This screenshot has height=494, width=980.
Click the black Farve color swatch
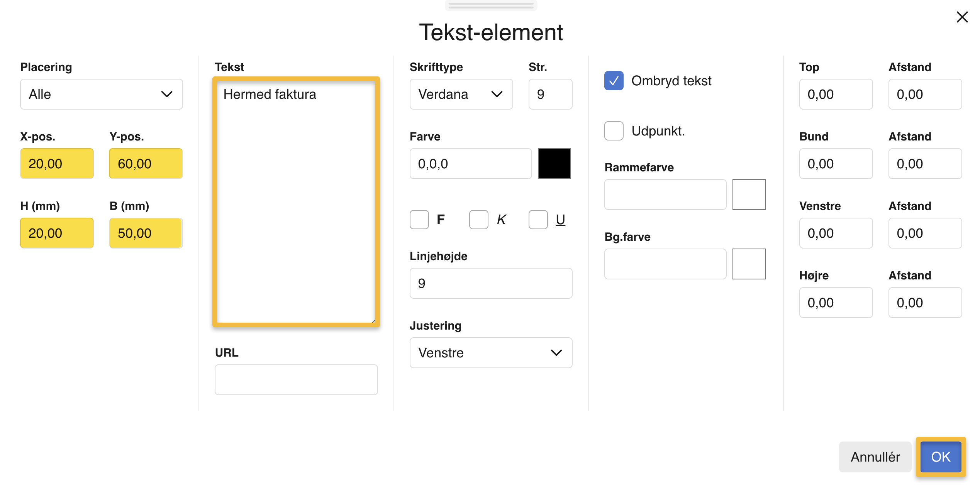click(x=554, y=164)
